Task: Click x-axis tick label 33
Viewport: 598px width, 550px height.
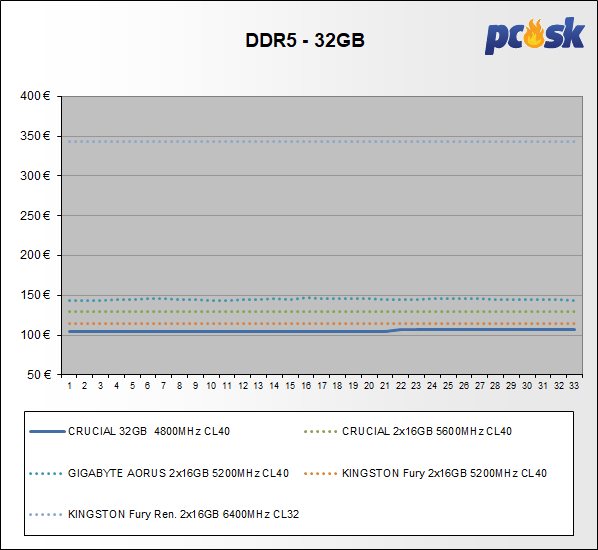Action: tap(574, 386)
